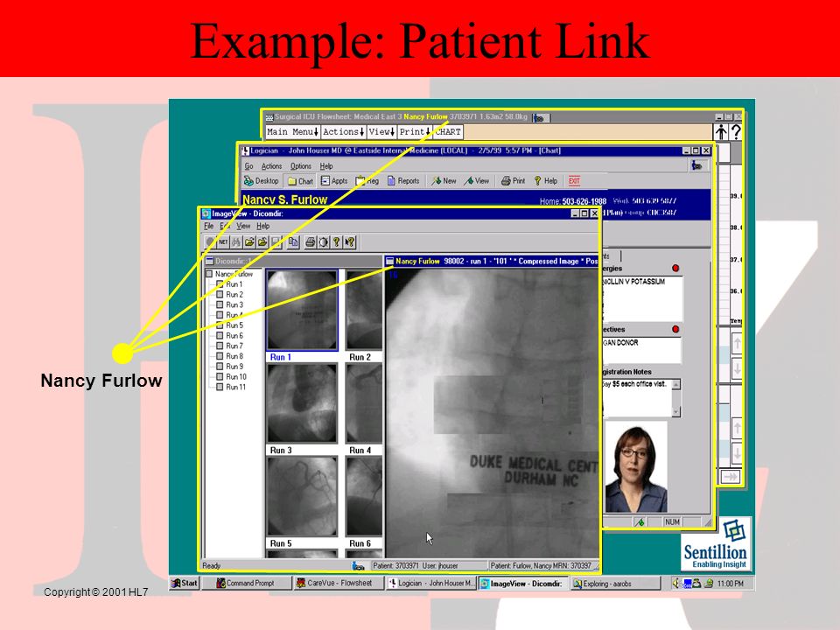Screen dimensions: 840x630
Task: Click the red dot beside Allergies heading
Action: tap(675, 269)
